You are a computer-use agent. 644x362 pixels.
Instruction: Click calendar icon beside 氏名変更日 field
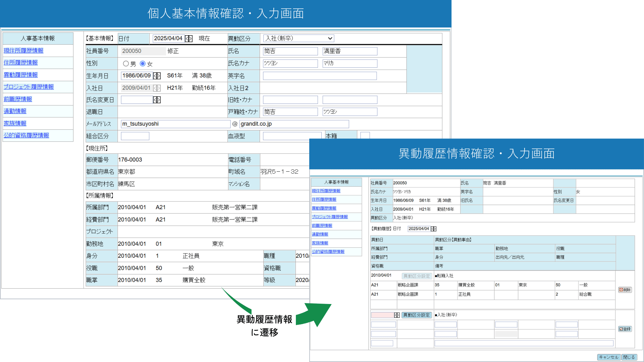click(x=157, y=100)
